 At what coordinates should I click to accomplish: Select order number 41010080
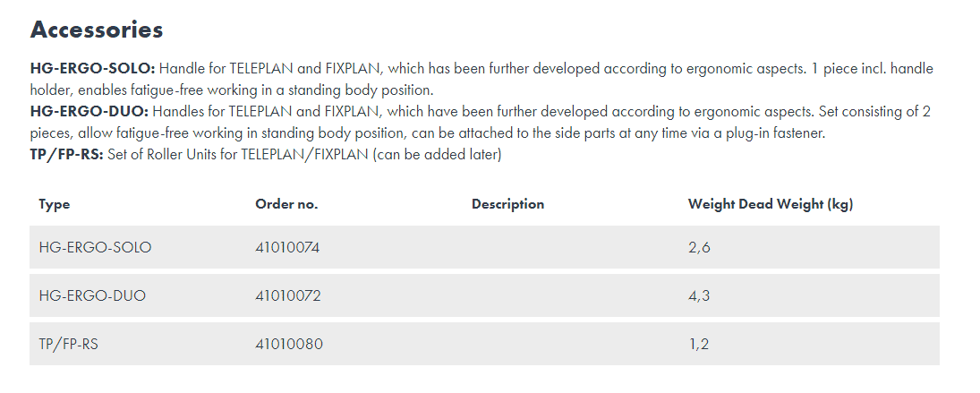[x=289, y=344]
